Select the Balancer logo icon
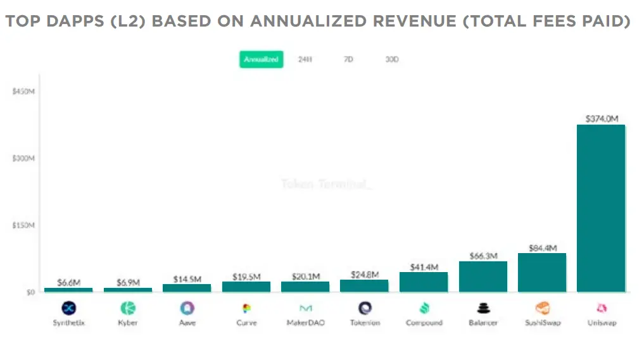The image size is (644, 348). pyautogui.click(x=483, y=308)
